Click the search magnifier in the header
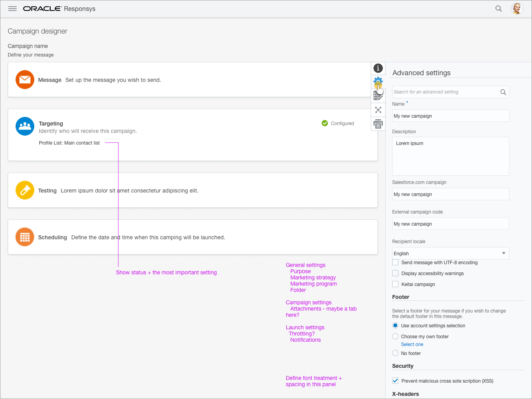This screenshot has height=399, width=532. click(499, 9)
